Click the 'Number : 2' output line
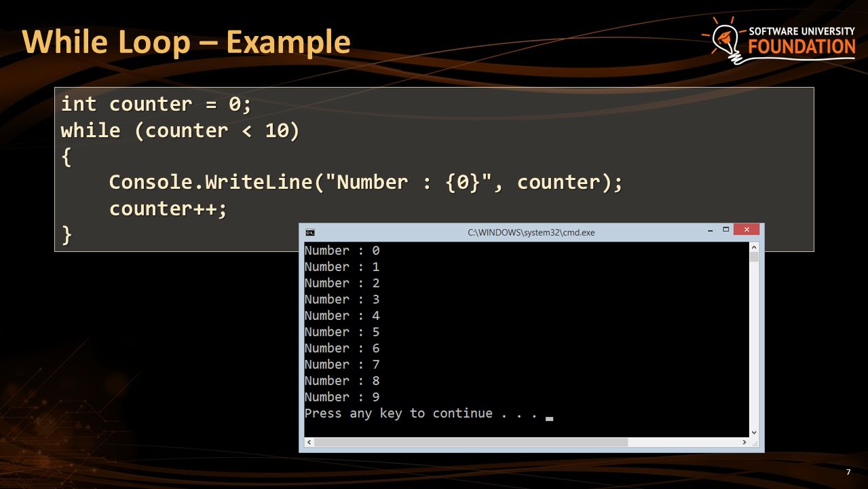The image size is (868, 489). [342, 283]
